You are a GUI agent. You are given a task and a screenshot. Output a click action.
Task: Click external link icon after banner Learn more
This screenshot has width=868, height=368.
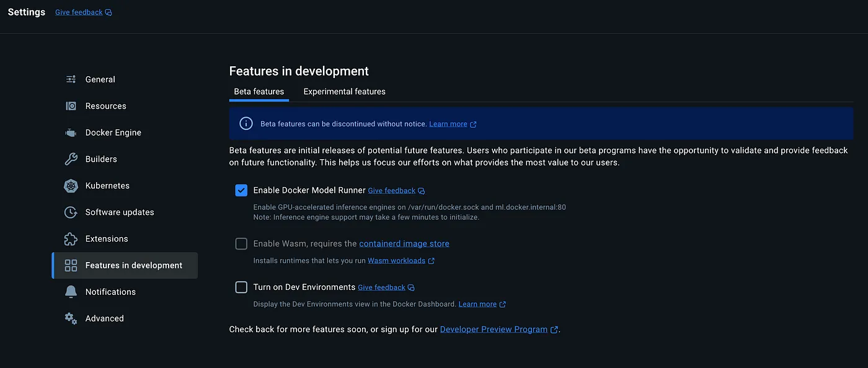(x=473, y=125)
